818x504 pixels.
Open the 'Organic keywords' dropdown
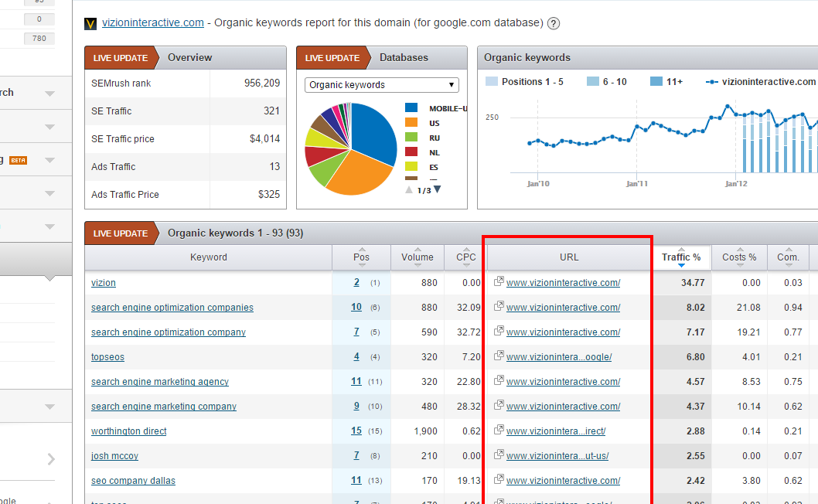(381, 84)
